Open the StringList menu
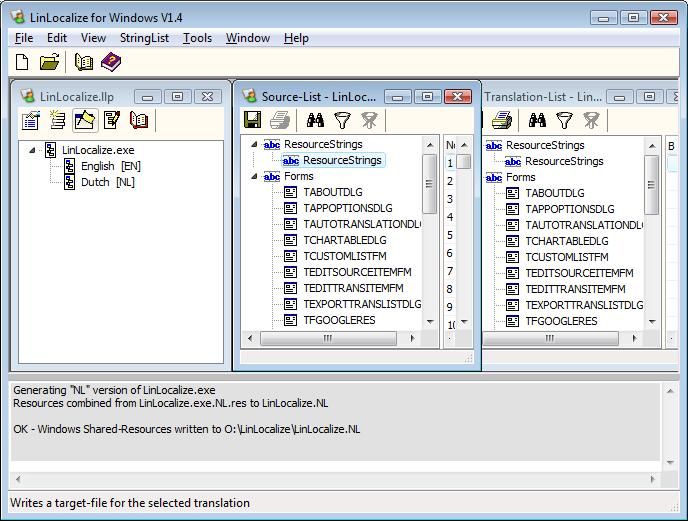 pyautogui.click(x=144, y=38)
